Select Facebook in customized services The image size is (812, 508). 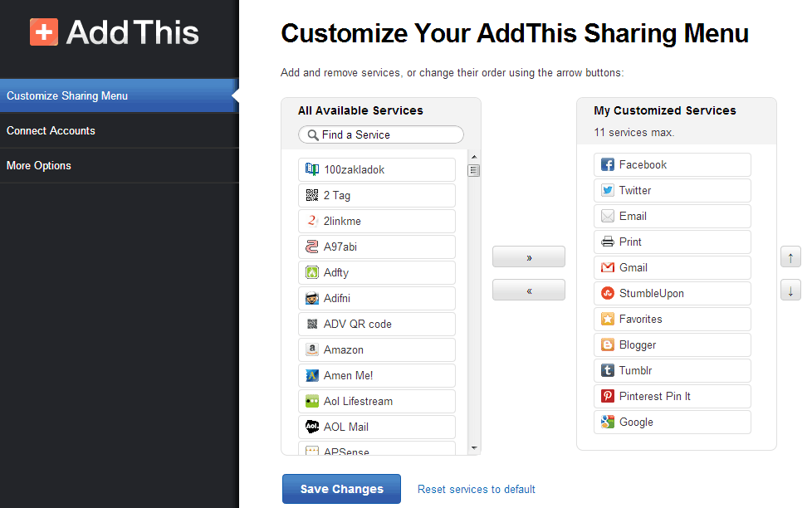[x=673, y=164]
